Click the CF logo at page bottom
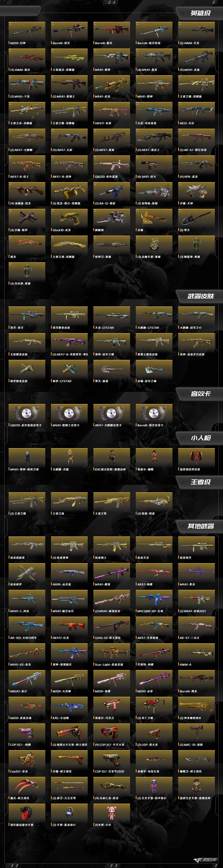 click(x=205, y=860)
